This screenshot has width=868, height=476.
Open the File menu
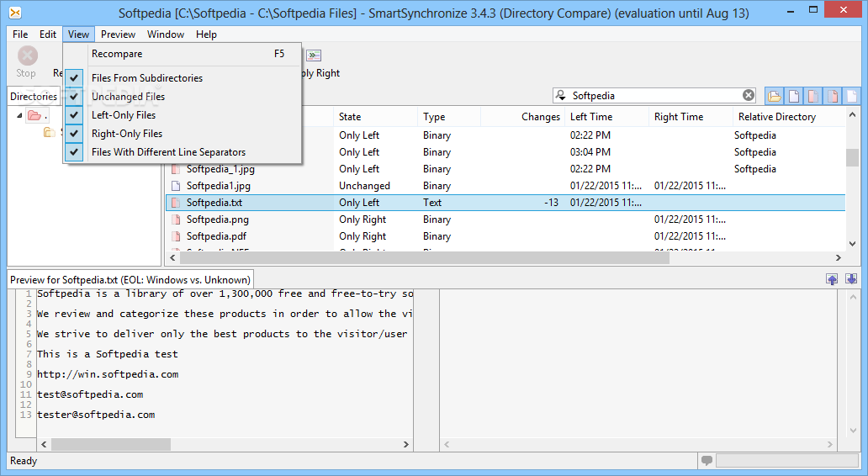[x=20, y=34]
